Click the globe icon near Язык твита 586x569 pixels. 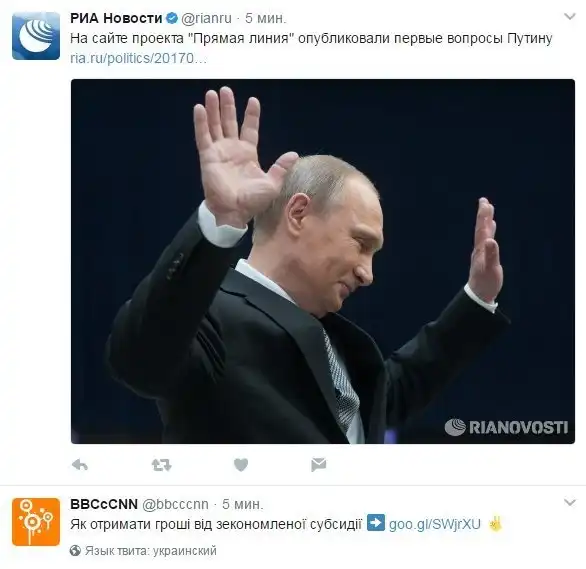75,551
